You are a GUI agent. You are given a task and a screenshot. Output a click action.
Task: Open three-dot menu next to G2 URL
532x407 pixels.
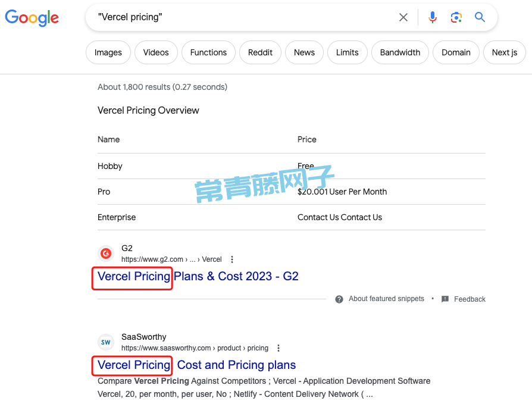click(232, 259)
